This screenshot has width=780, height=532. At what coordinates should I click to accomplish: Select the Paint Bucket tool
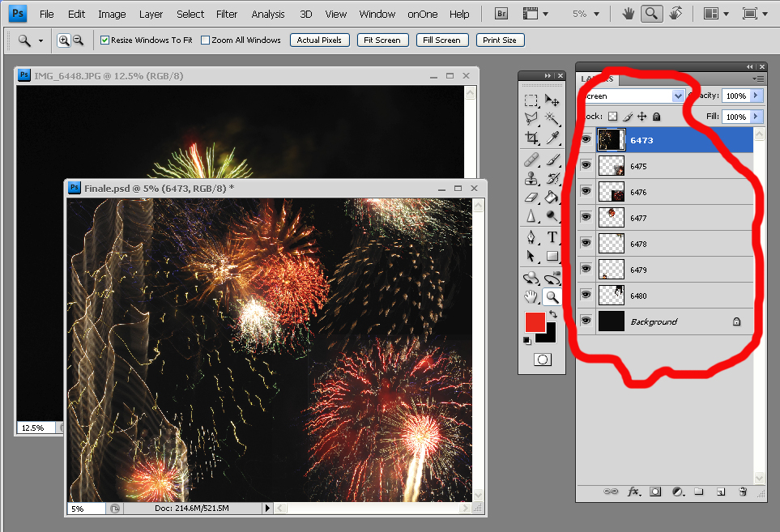point(552,197)
